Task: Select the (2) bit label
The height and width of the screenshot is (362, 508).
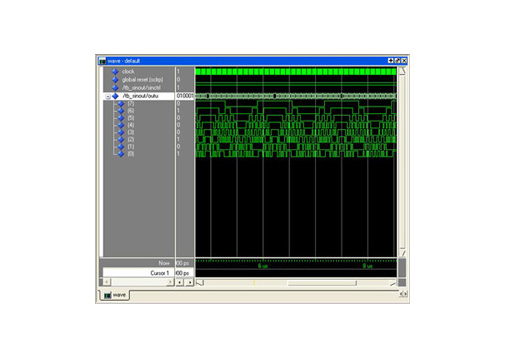Action: click(x=131, y=139)
